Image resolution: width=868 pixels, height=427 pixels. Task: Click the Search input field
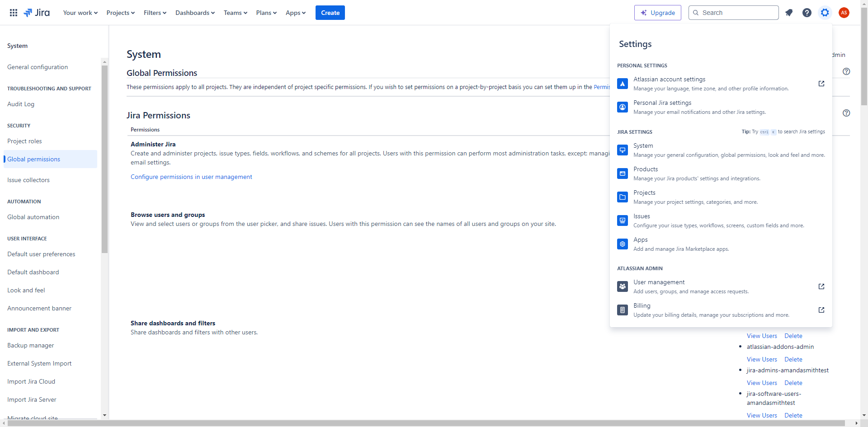click(733, 13)
